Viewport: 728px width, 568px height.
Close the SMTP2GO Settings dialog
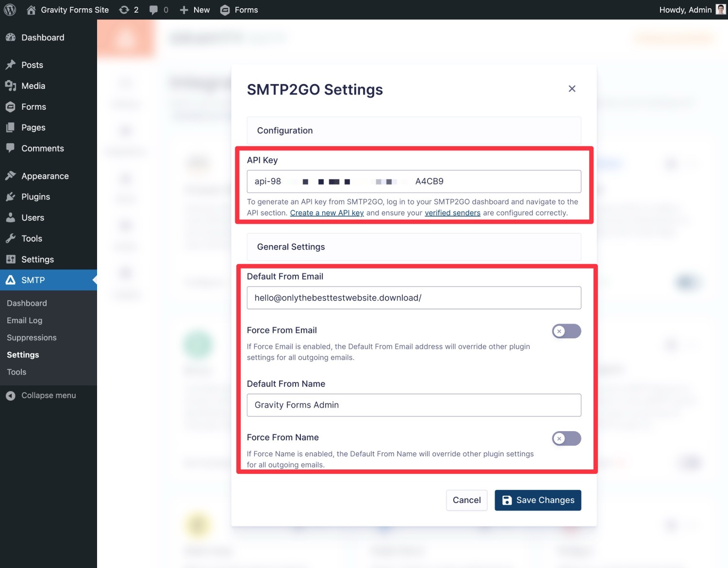tap(572, 89)
